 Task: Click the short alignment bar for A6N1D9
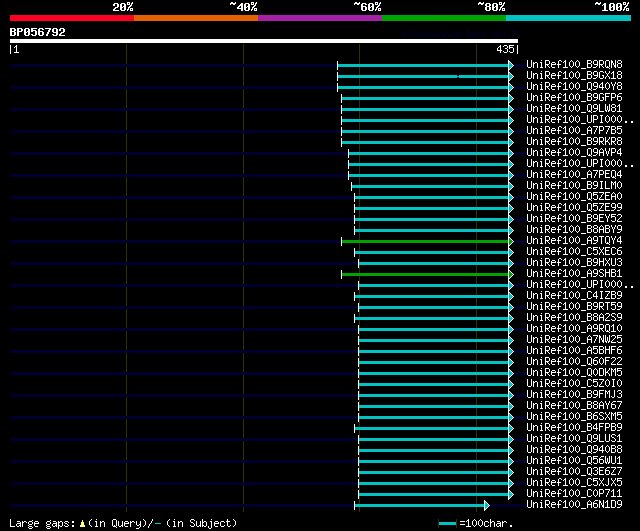(419, 506)
